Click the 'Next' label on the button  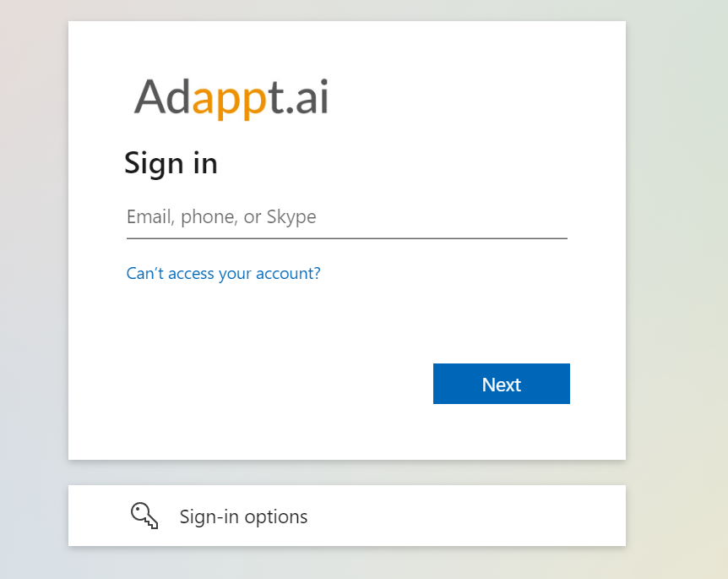(x=501, y=385)
